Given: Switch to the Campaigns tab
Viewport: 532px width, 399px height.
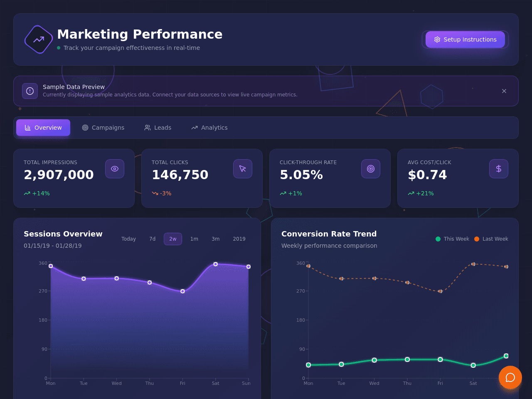Looking at the screenshot, I should pos(103,128).
